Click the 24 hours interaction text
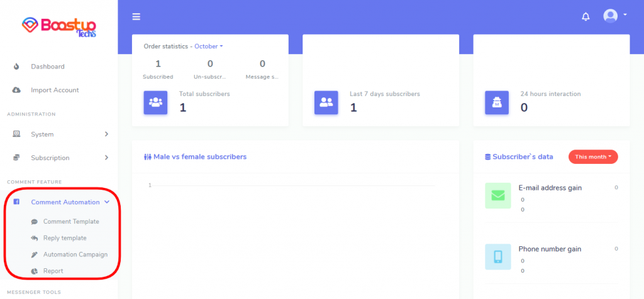 (550, 94)
